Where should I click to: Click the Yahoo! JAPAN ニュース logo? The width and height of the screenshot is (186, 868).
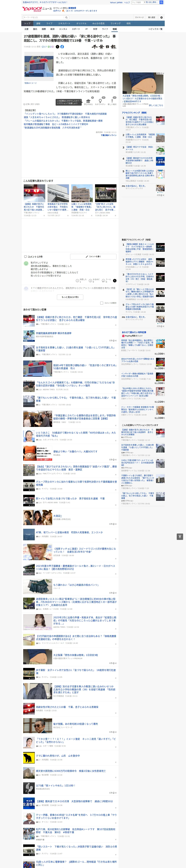click(37, 9)
